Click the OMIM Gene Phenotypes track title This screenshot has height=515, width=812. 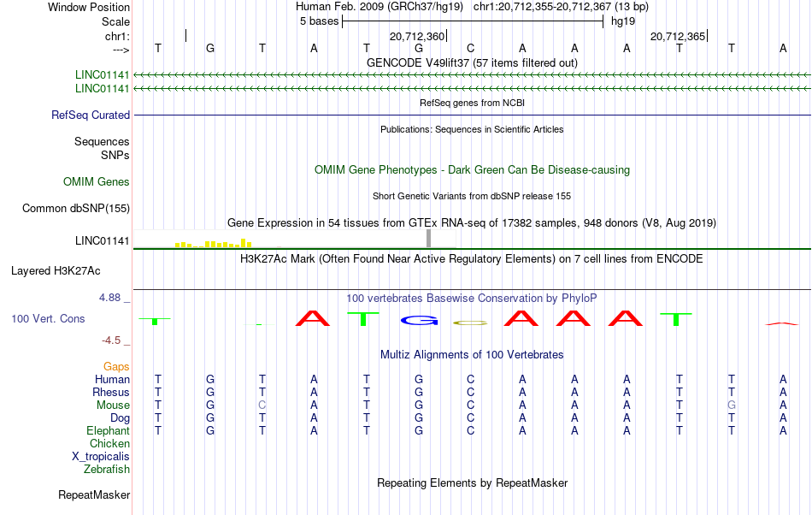coord(472,170)
